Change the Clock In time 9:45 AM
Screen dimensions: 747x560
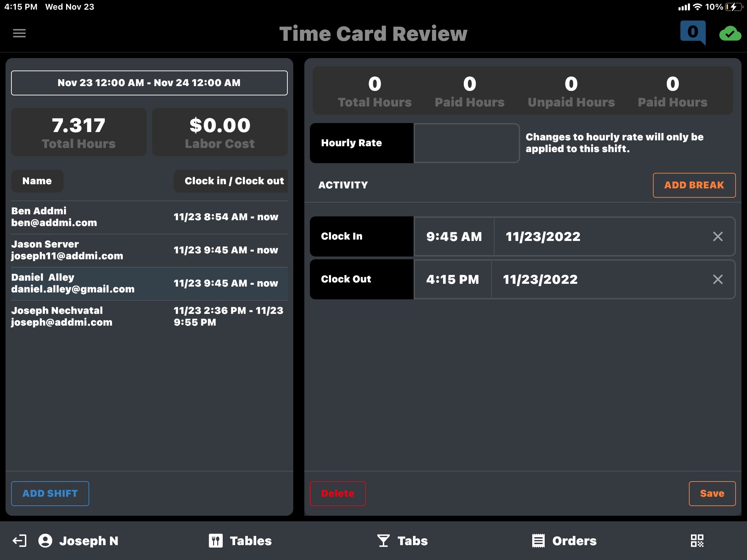click(454, 236)
